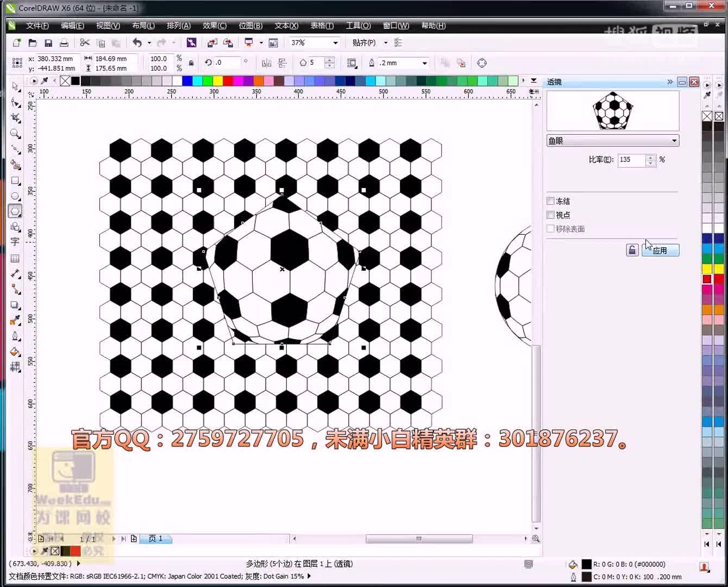
Task: Select the Rectangle tool
Action: pyautogui.click(x=15, y=181)
